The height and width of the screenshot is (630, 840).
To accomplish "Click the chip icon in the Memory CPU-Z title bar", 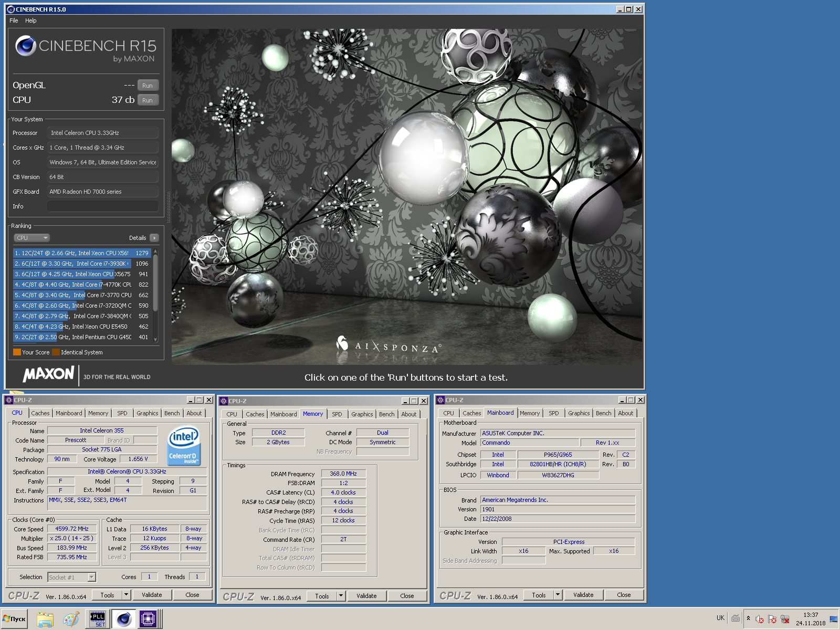I will [x=224, y=401].
